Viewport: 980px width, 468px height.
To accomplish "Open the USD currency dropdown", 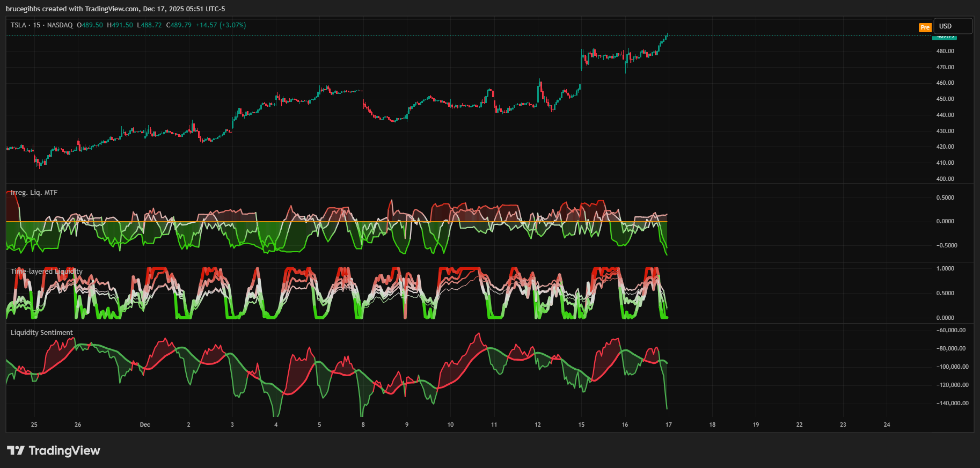I will coord(952,26).
